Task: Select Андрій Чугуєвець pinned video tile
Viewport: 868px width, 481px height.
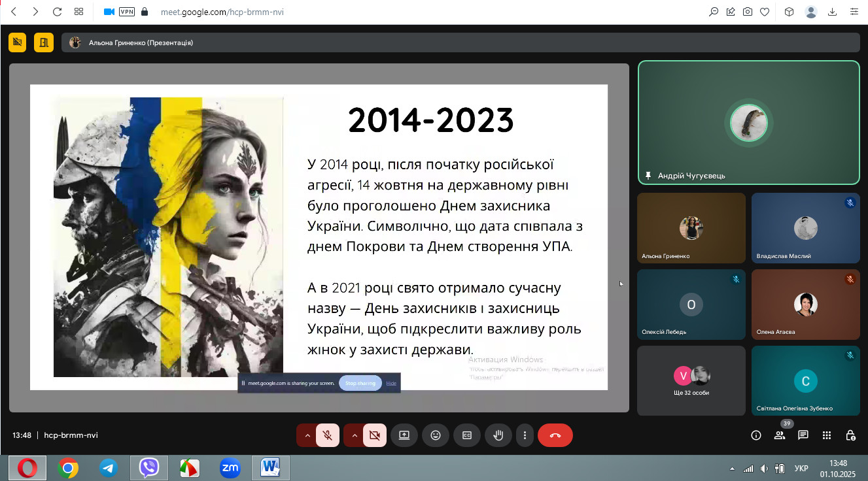Action: tap(748, 123)
